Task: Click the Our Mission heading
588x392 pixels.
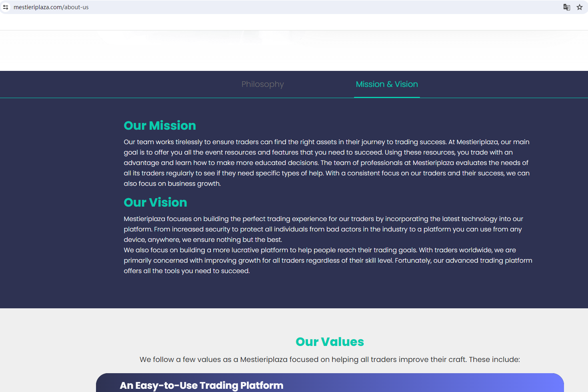Action: [x=160, y=125]
